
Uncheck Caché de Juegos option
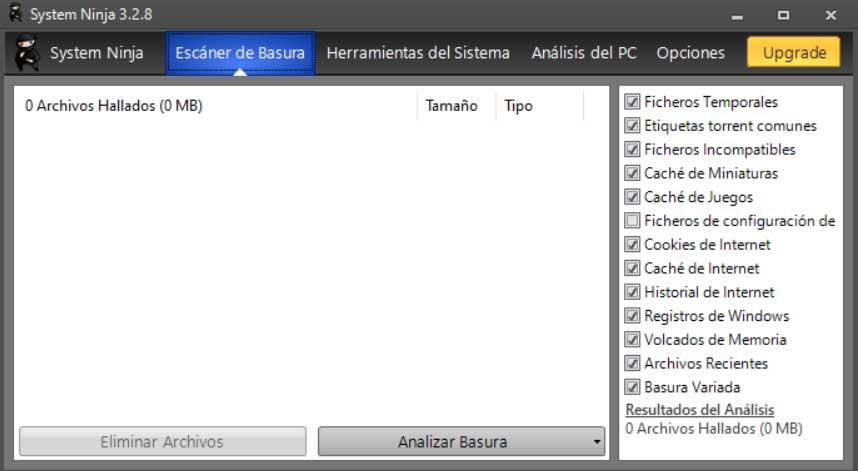(x=632, y=196)
